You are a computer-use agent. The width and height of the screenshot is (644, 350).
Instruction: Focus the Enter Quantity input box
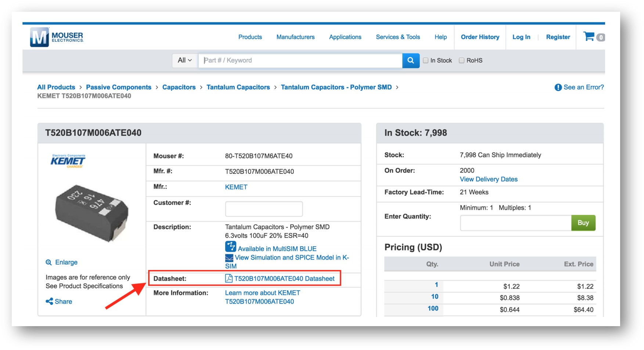pyautogui.click(x=515, y=223)
